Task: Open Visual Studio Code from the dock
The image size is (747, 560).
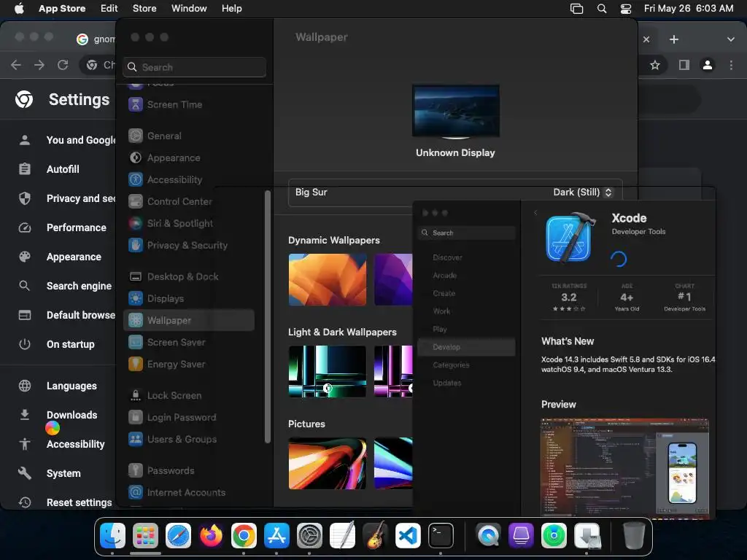Action: point(409,536)
